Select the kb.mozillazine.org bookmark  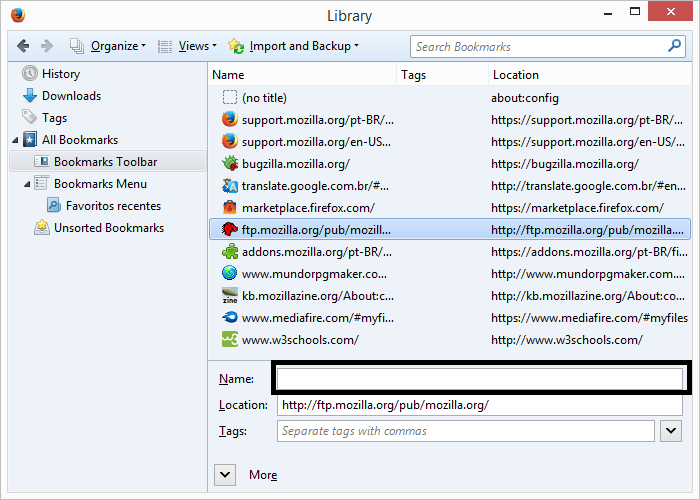(450, 296)
